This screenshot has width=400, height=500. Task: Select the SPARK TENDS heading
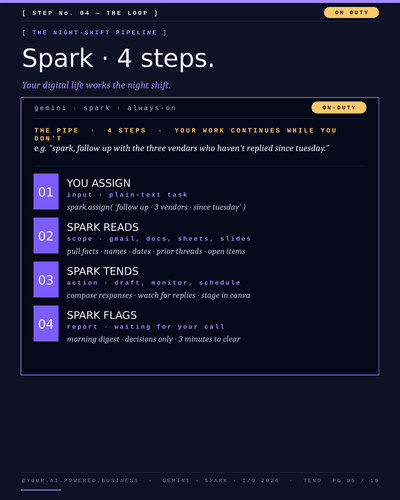pos(103,271)
